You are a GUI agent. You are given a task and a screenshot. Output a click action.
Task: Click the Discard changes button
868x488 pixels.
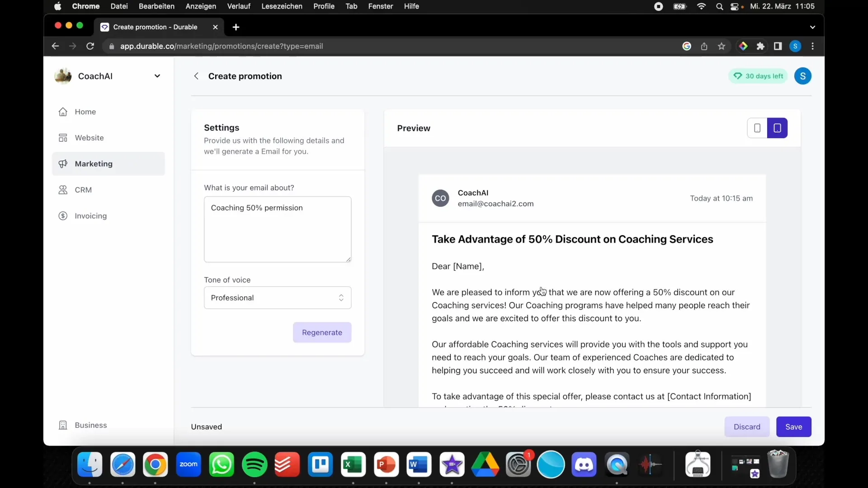coord(747,427)
